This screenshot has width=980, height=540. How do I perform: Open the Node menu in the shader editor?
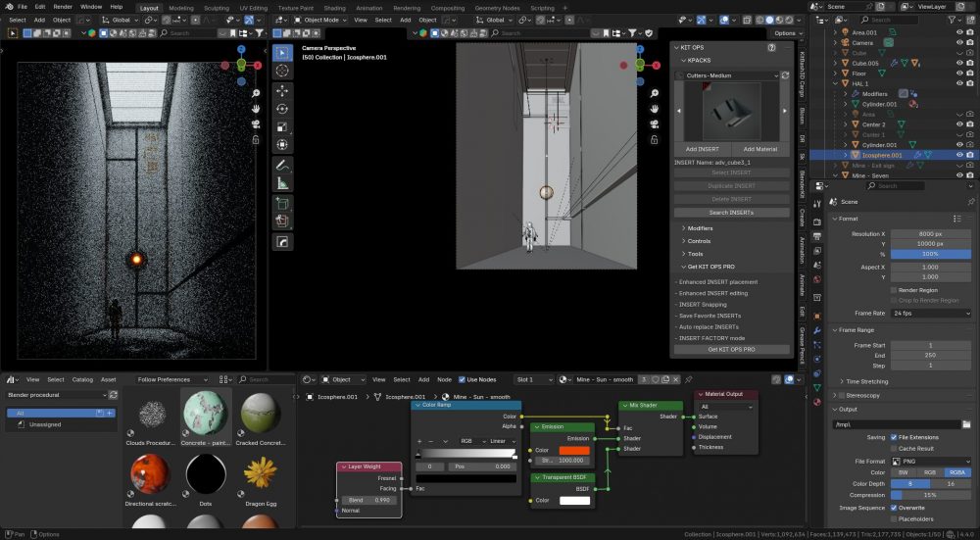pos(444,379)
